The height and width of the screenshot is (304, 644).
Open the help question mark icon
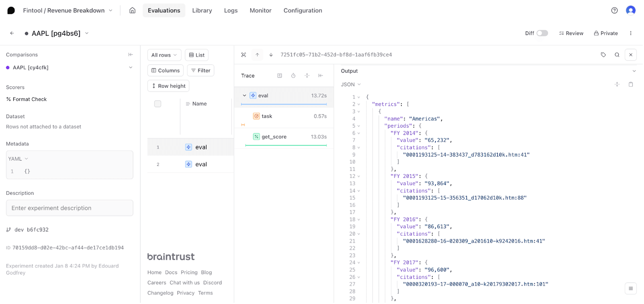(x=614, y=10)
